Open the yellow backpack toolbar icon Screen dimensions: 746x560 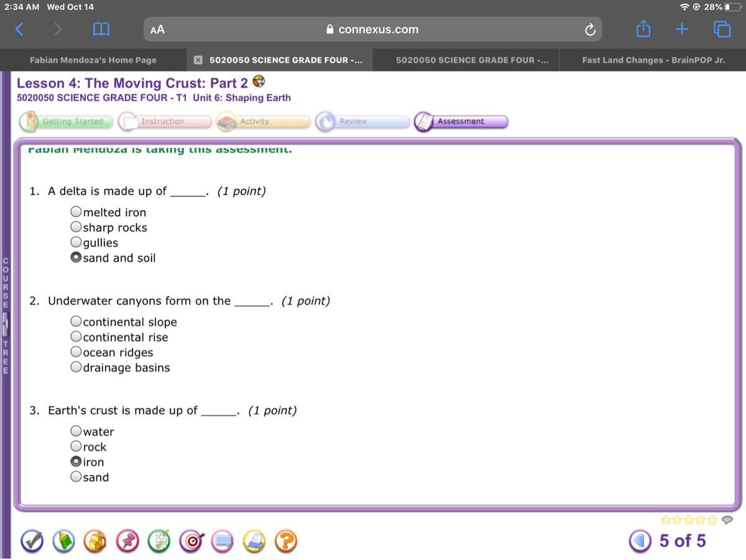coord(95,541)
